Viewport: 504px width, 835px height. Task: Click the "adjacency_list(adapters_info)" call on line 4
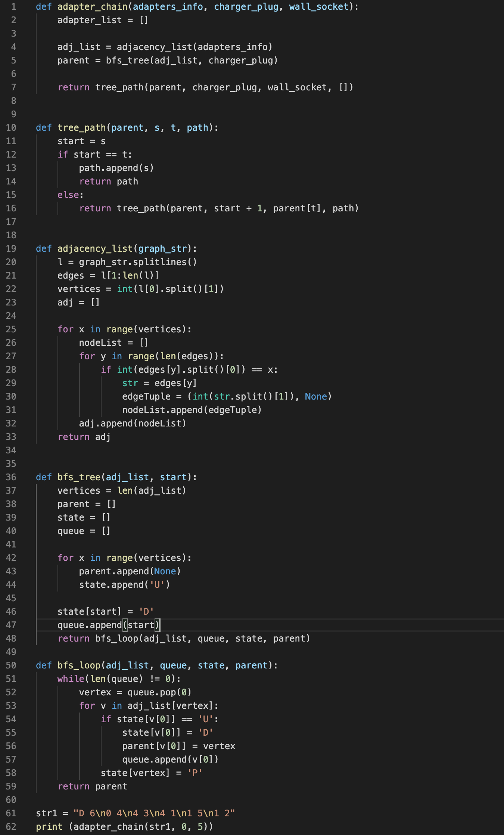pos(195,47)
